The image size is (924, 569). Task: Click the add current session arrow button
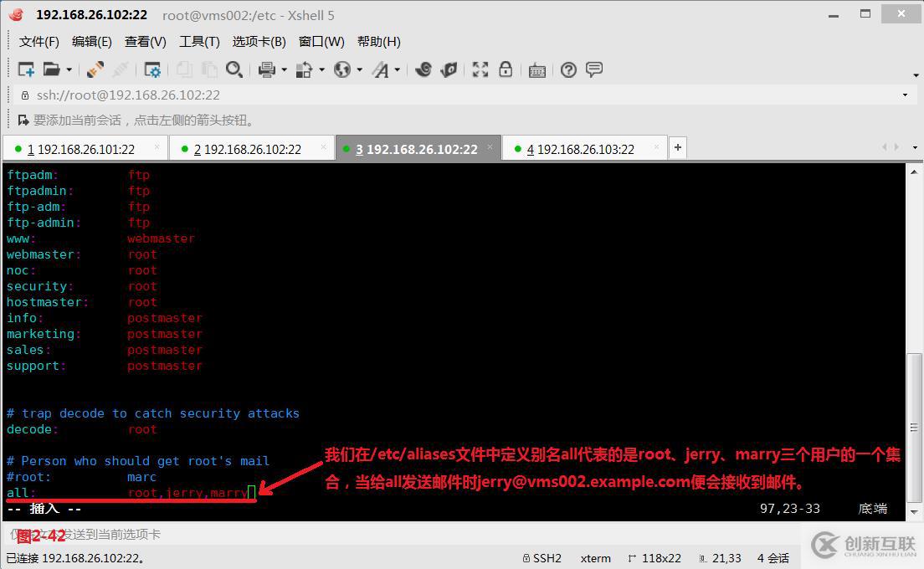coord(23,120)
